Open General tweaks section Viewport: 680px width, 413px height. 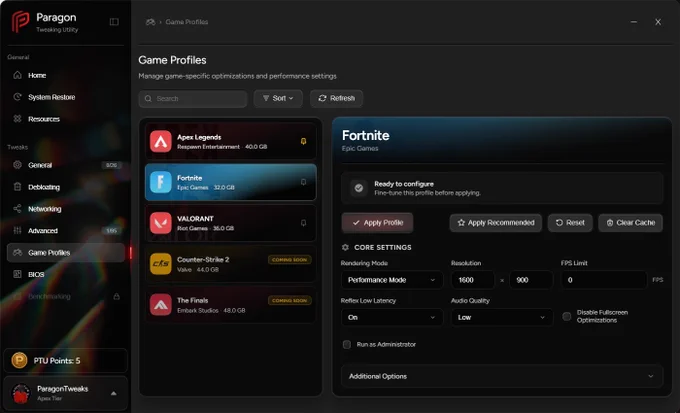tap(66, 165)
